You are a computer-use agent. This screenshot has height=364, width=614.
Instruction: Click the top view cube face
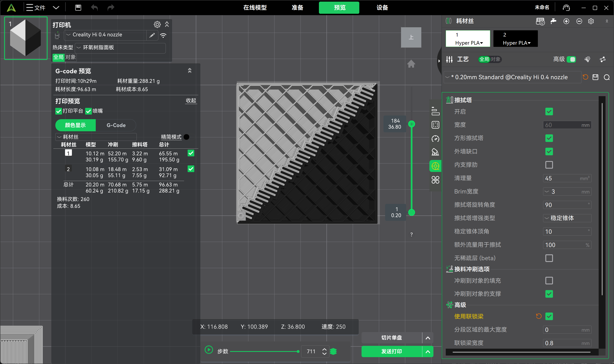point(411,37)
